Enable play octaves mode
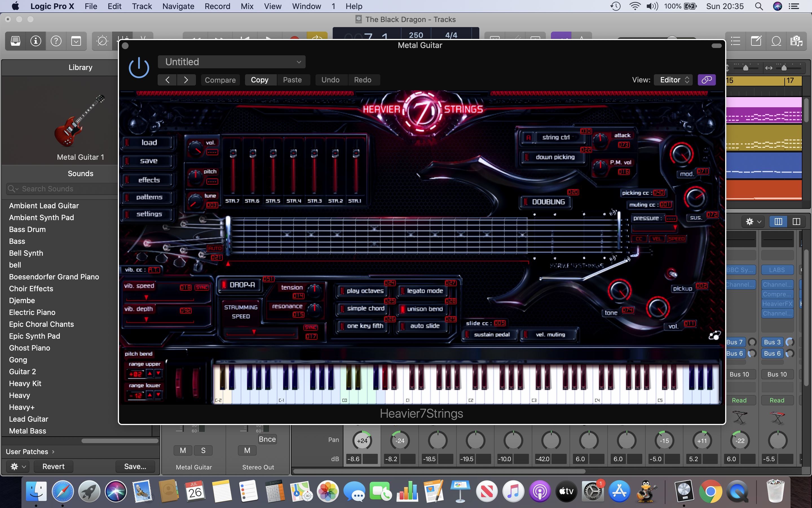 point(362,291)
